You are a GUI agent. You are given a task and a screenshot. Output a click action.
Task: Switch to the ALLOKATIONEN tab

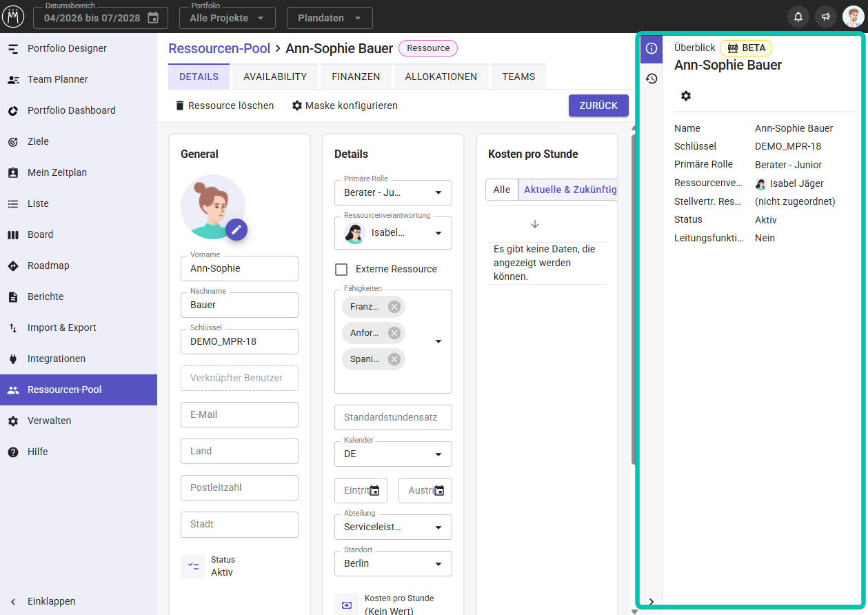pos(441,77)
